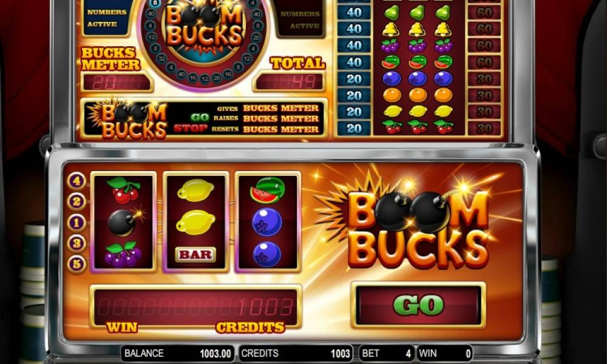Click the top lemon on middle reel
The height and width of the screenshot is (364, 607).
(195, 190)
